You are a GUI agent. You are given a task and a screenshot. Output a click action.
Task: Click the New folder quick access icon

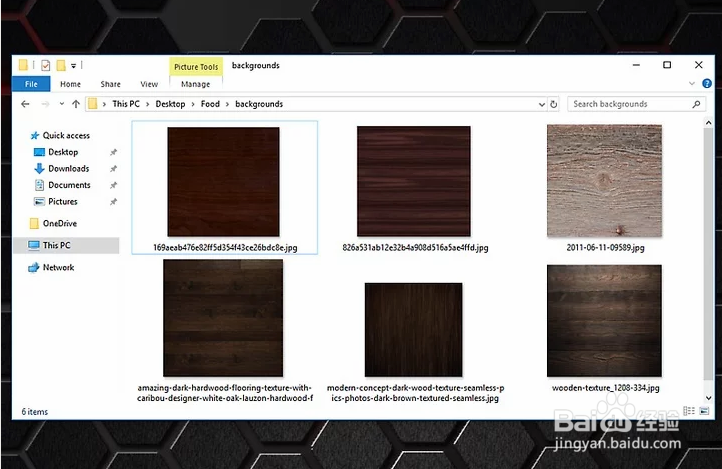[61, 65]
